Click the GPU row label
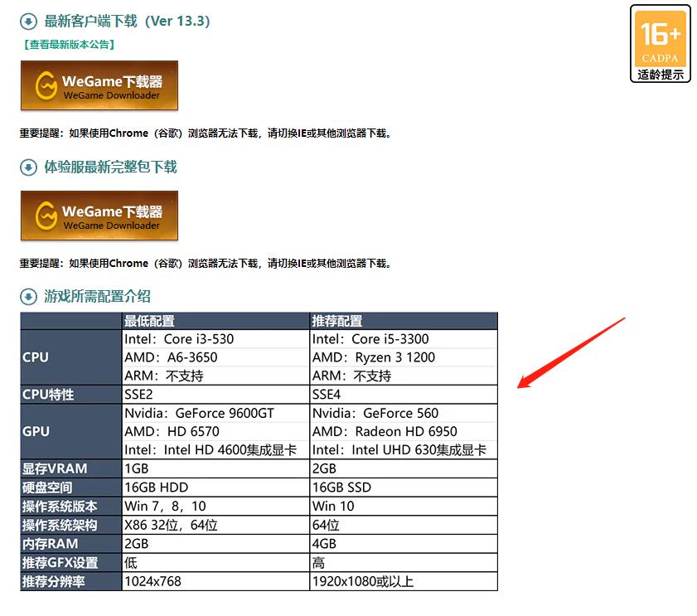This screenshot has width=697, height=616. [x=71, y=431]
